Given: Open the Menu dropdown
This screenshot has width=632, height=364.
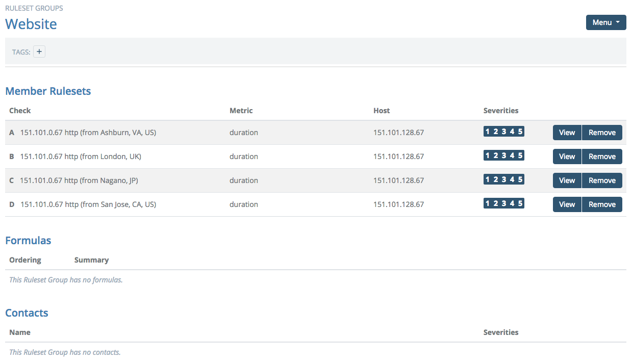Looking at the screenshot, I should (x=605, y=22).
